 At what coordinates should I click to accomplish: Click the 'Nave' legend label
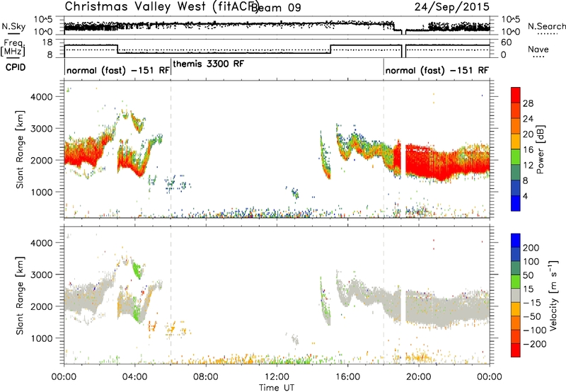click(x=538, y=49)
